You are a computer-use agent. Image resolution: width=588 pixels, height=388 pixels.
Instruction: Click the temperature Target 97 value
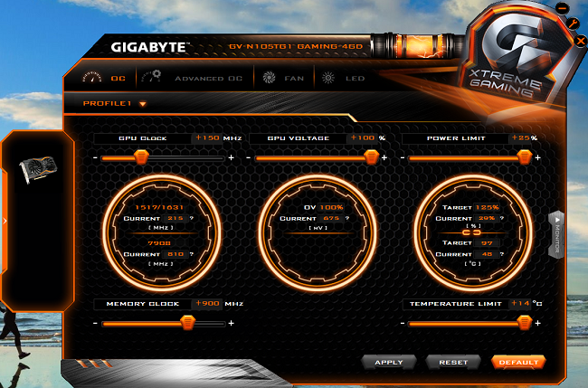(487, 243)
